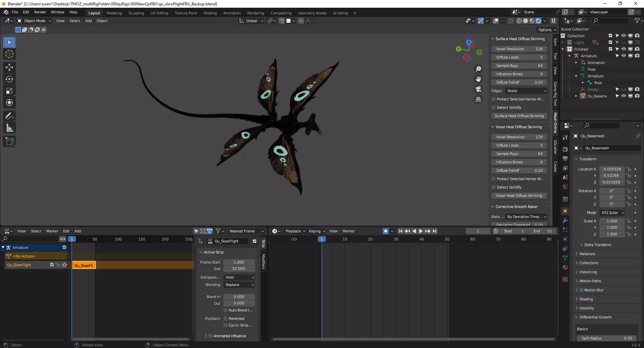Pin the Qu_Basemesh properties panel
The width and height of the screenshot is (644, 348).
tap(638, 136)
